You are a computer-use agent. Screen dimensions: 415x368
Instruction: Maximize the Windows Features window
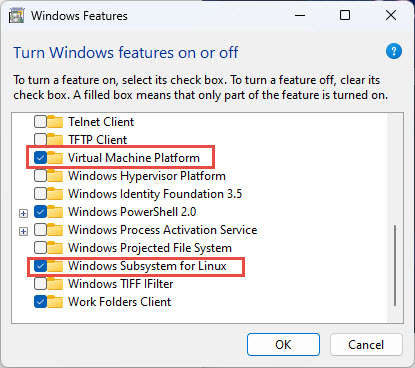tap(345, 15)
